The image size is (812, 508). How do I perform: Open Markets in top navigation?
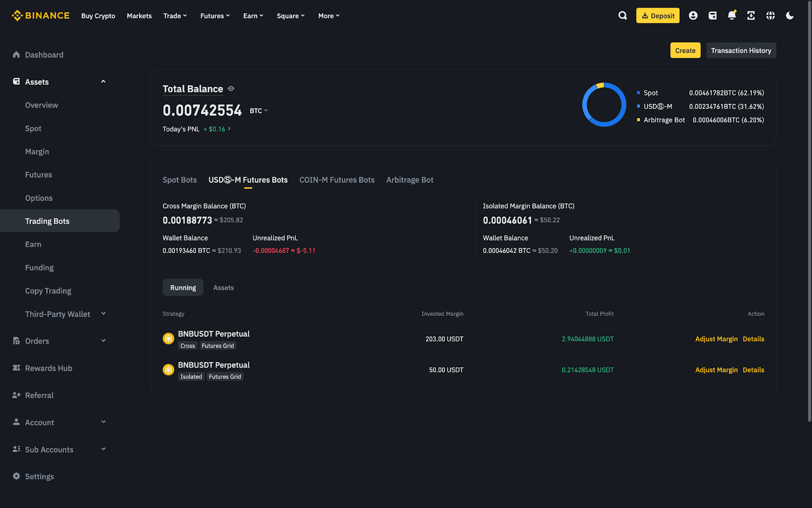139,16
